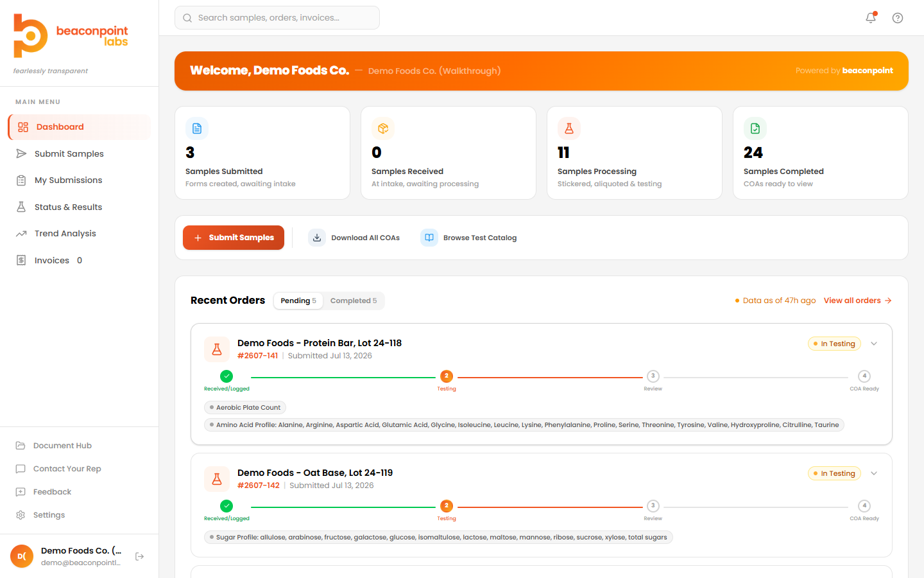Click the In Testing badge of Oat Base order
The width and height of the screenshot is (924, 578).
point(834,473)
